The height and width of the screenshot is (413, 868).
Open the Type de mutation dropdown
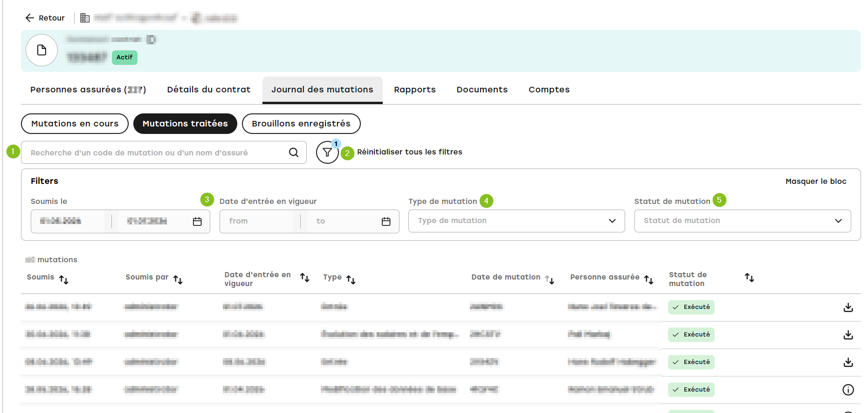517,221
